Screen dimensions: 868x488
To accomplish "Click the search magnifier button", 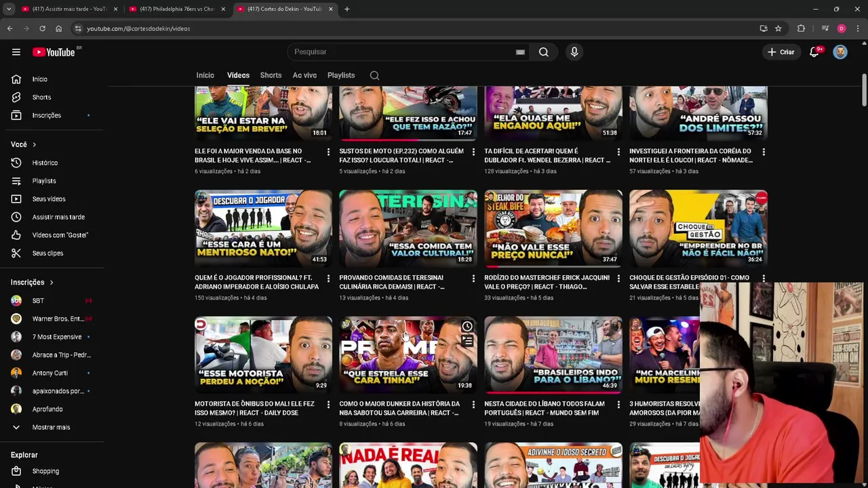I will (x=544, y=52).
